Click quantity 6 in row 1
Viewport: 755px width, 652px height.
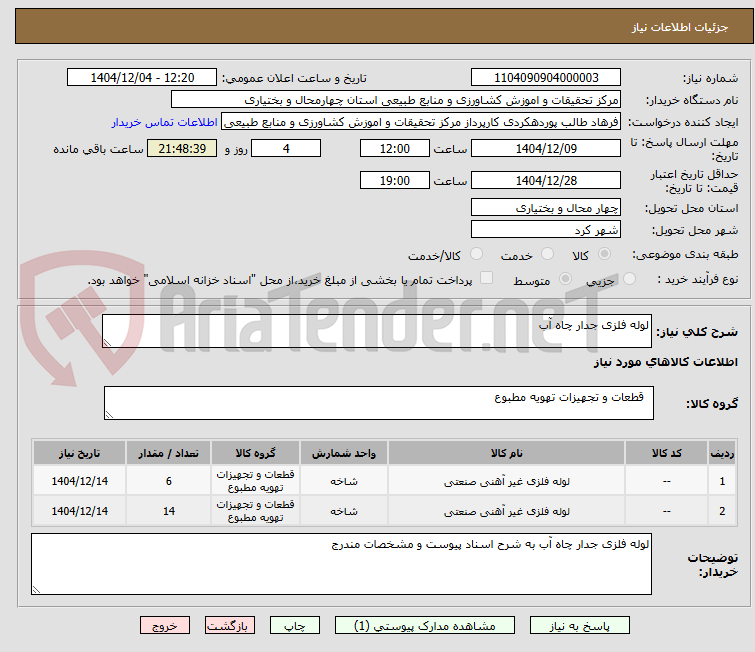(x=169, y=481)
